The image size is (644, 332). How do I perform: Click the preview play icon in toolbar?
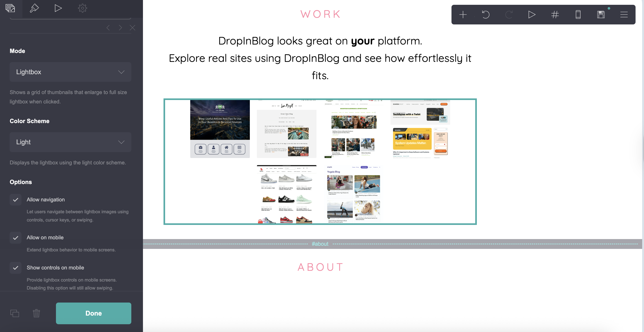pyautogui.click(x=531, y=15)
